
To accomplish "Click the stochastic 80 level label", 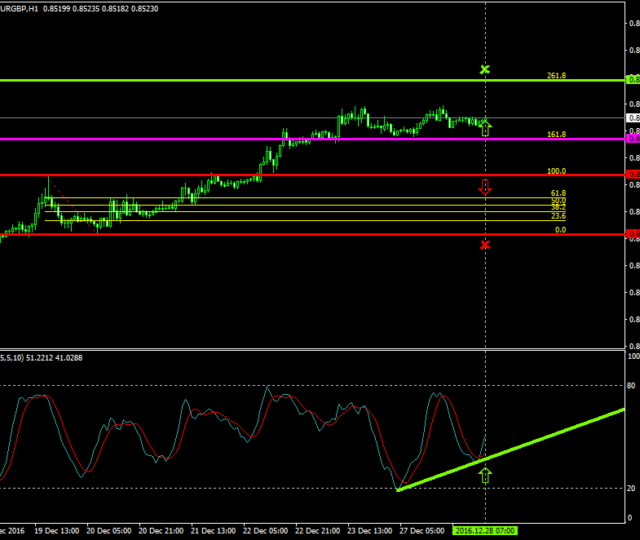I will click(631, 385).
